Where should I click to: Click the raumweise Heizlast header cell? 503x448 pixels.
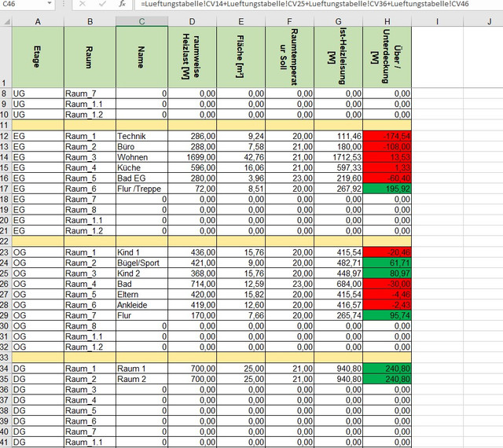[x=192, y=57]
